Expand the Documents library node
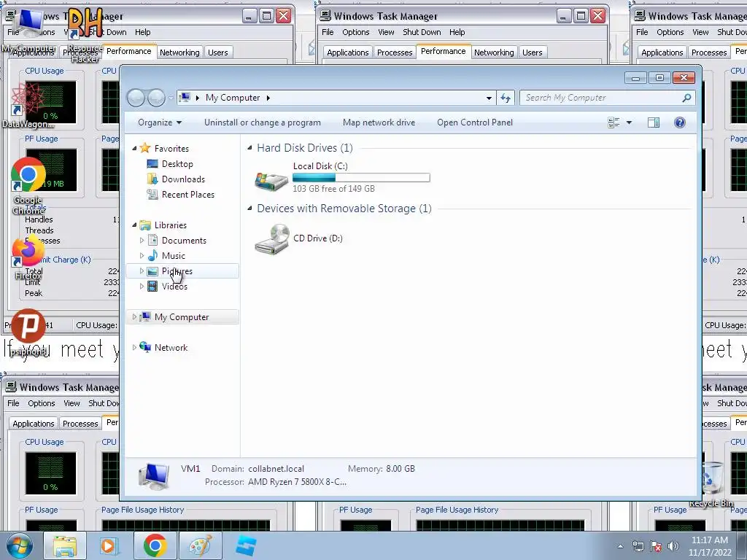Image resolution: width=747 pixels, height=560 pixels. [x=142, y=241]
